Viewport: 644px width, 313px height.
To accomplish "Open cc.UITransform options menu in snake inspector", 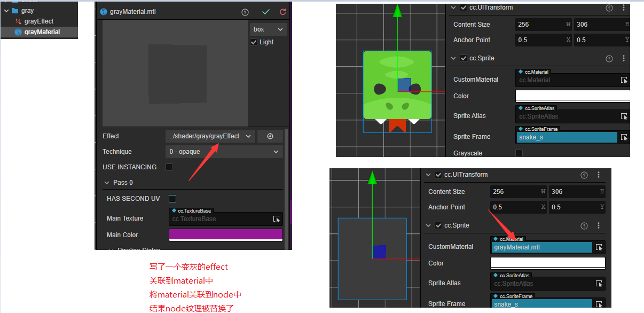I will tap(624, 8).
